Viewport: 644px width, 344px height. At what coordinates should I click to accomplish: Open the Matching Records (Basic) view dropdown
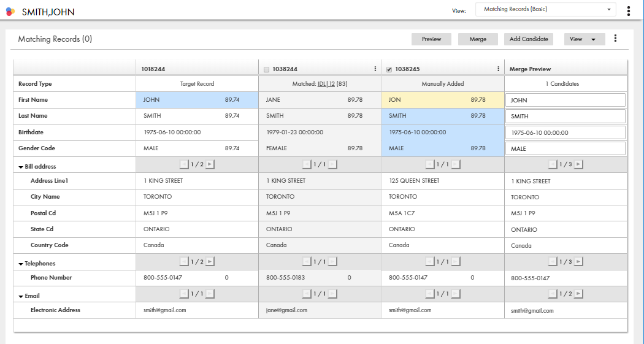pyautogui.click(x=546, y=10)
